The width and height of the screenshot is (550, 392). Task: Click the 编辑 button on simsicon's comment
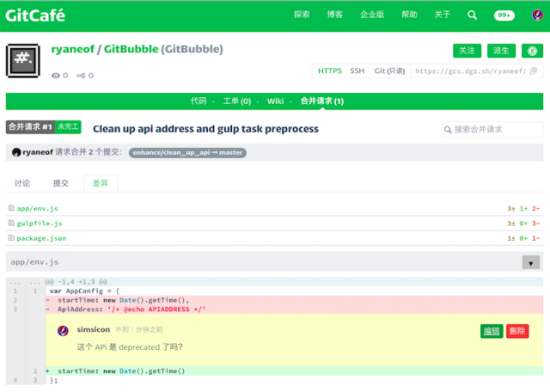tap(492, 331)
